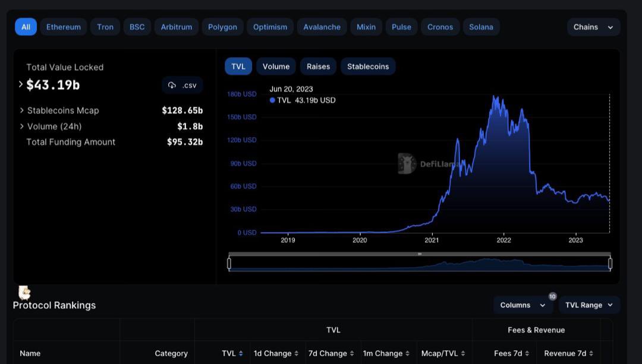Expand the Total Value Locked breakdown
Image resolution: width=642 pixels, height=364 pixels.
[x=20, y=84]
